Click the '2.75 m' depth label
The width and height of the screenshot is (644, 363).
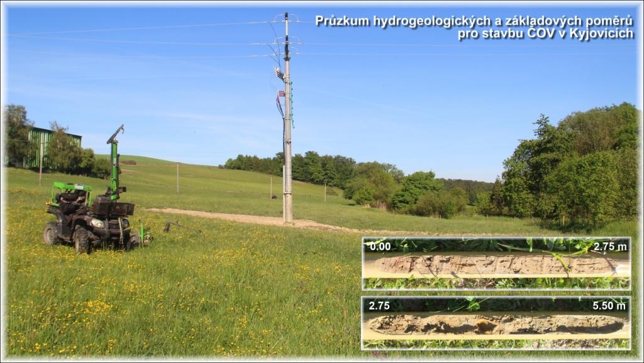coord(610,247)
